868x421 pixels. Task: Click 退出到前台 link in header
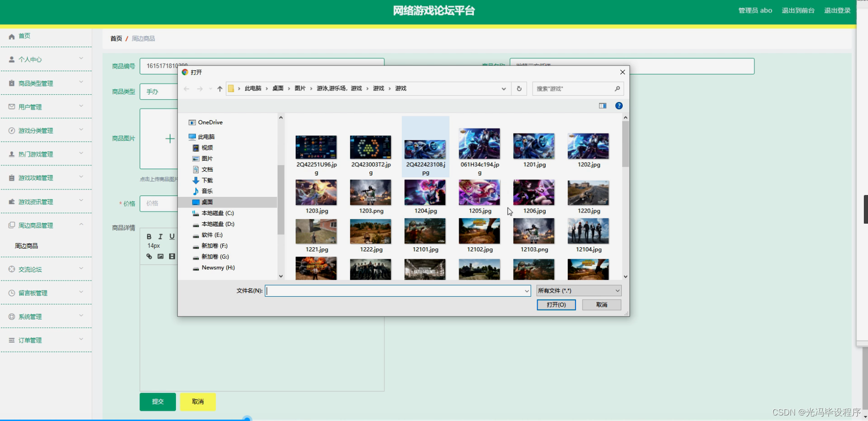798,11
